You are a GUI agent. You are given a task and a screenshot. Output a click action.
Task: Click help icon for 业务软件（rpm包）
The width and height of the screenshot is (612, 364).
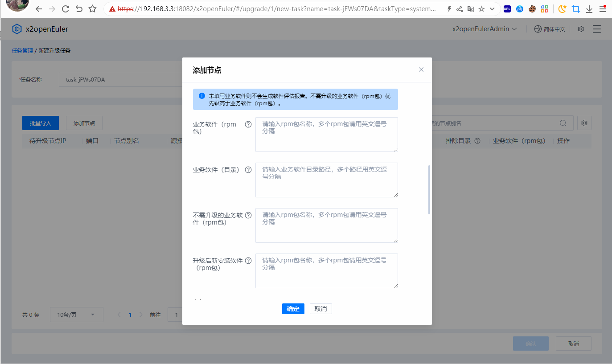pyautogui.click(x=248, y=124)
